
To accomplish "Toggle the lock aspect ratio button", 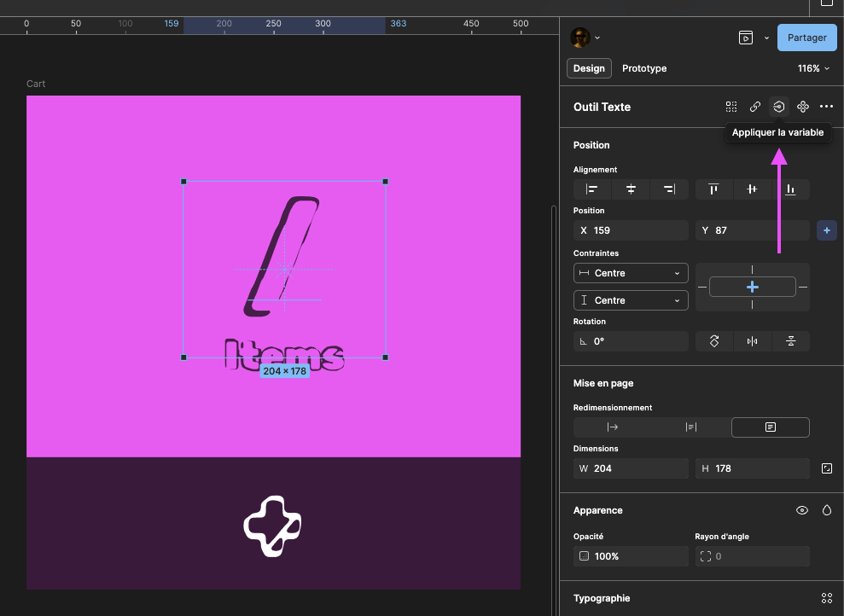I will pyautogui.click(x=826, y=468).
